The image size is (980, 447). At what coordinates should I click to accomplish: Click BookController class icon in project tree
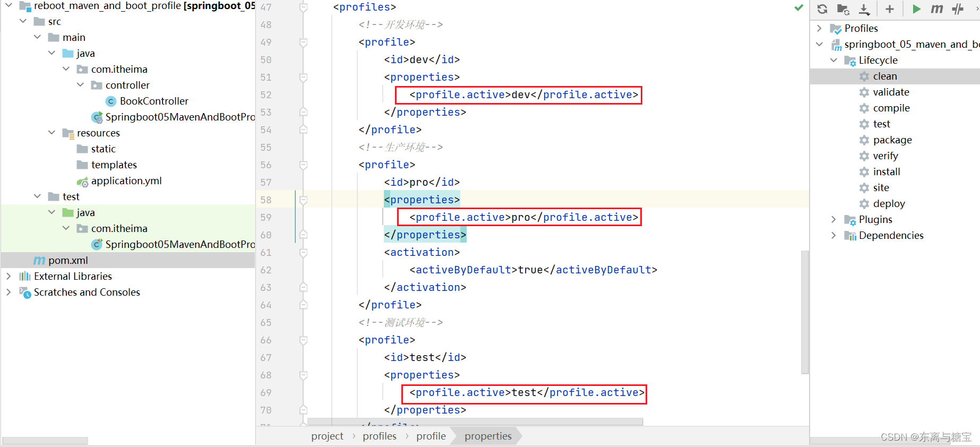tap(111, 101)
